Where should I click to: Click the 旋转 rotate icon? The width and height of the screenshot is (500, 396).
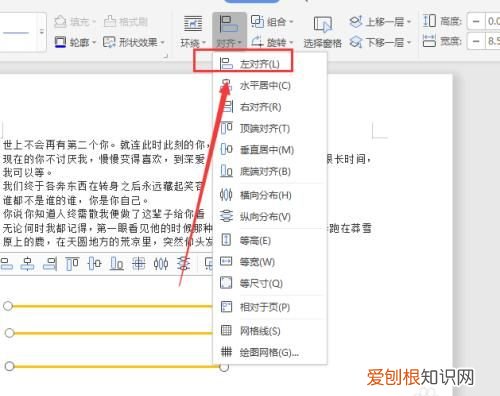[257, 42]
